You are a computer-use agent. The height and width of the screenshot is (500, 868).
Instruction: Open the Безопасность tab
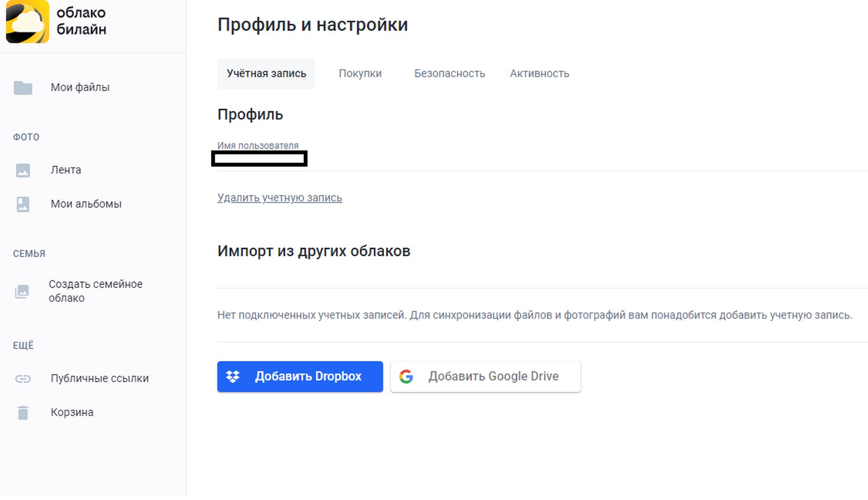[450, 74]
